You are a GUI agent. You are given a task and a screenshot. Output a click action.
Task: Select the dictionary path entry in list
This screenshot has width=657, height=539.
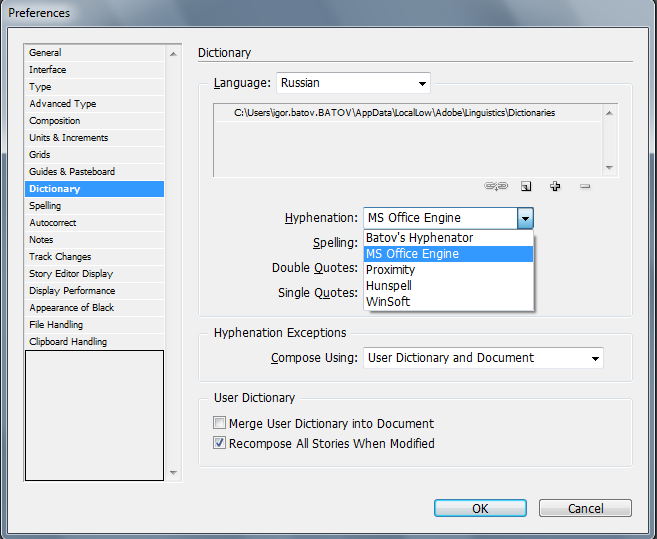408,113
